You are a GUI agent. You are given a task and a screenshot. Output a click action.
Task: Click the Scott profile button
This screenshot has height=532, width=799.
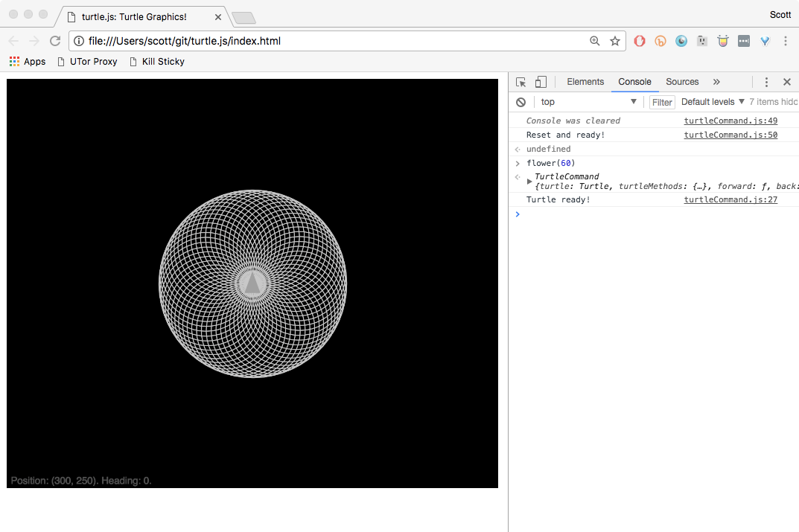coord(780,15)
